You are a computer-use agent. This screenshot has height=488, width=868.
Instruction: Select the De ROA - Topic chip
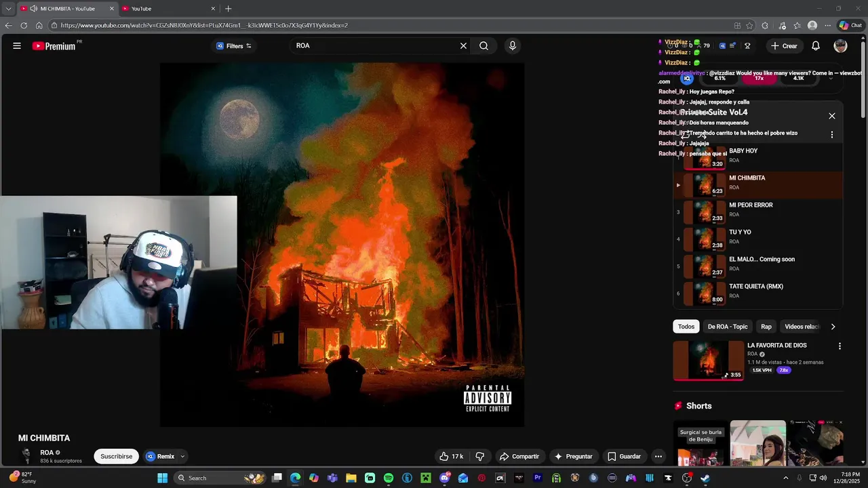pos(728,327)
